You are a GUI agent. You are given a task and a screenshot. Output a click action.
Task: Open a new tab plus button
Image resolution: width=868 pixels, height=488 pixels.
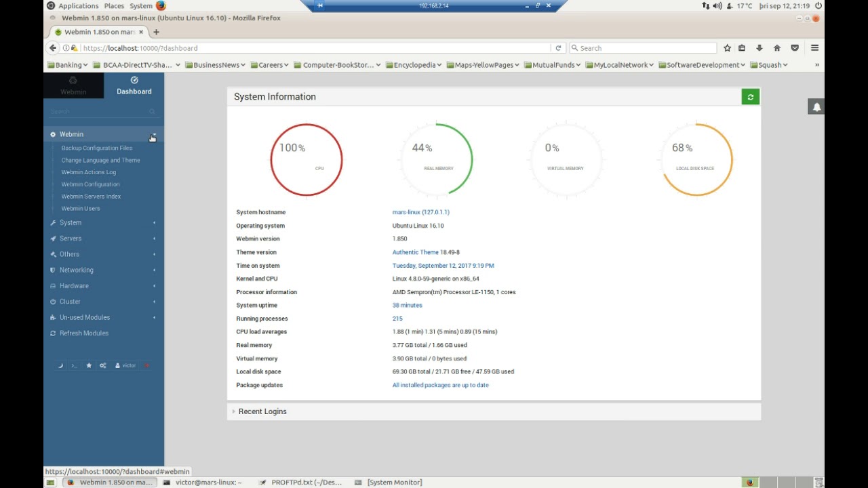[x=156, y=32]
